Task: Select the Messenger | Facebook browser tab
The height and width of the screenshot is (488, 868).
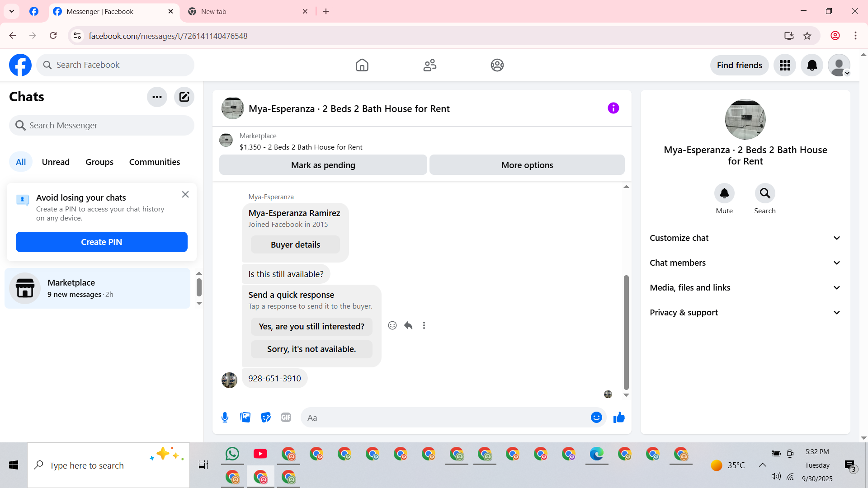Action: pos(114,12)
